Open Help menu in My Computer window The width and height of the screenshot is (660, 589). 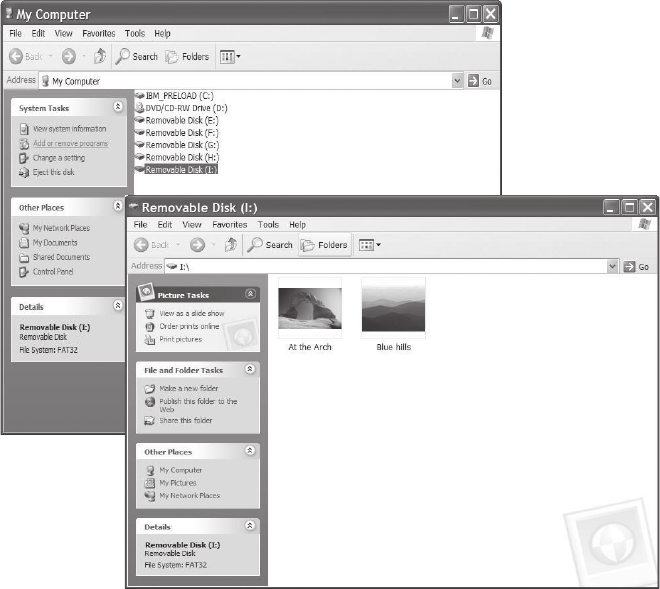tap(162, 33)
